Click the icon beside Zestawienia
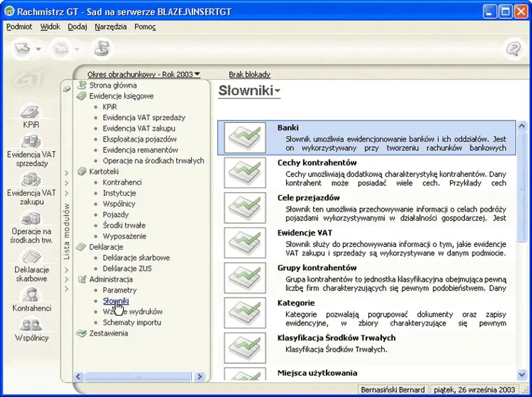The image size is (532, 397). tap(81, 333)
